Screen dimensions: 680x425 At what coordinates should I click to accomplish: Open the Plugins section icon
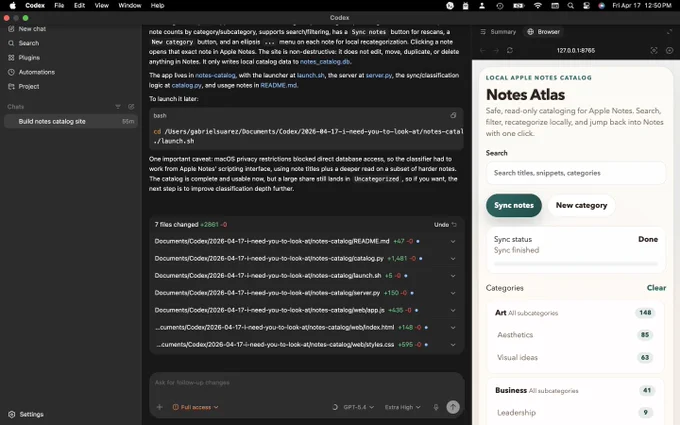tap(11, 58)
